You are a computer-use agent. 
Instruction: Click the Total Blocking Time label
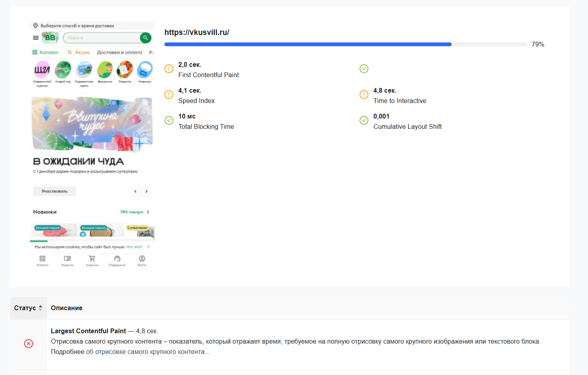click(206, 127)
